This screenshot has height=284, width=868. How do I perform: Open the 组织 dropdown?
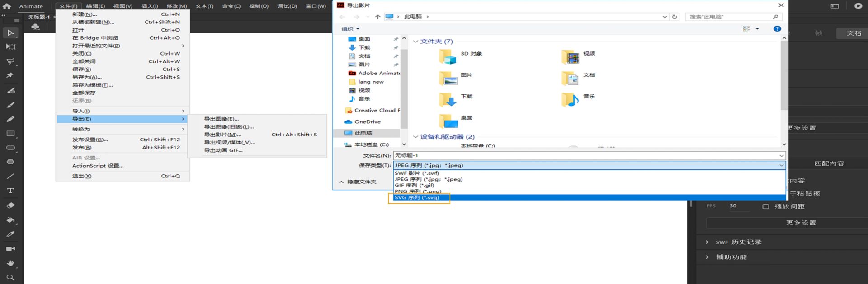(x=350, y=29)
